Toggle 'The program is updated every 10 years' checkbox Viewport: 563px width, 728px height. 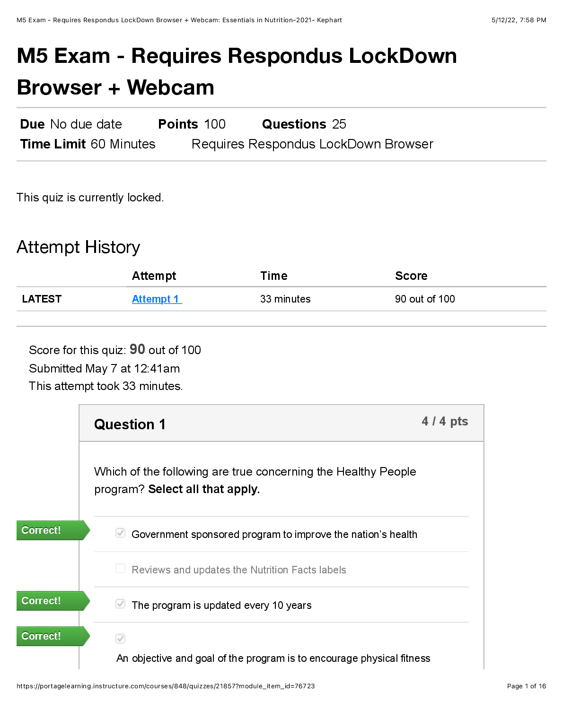121,604
